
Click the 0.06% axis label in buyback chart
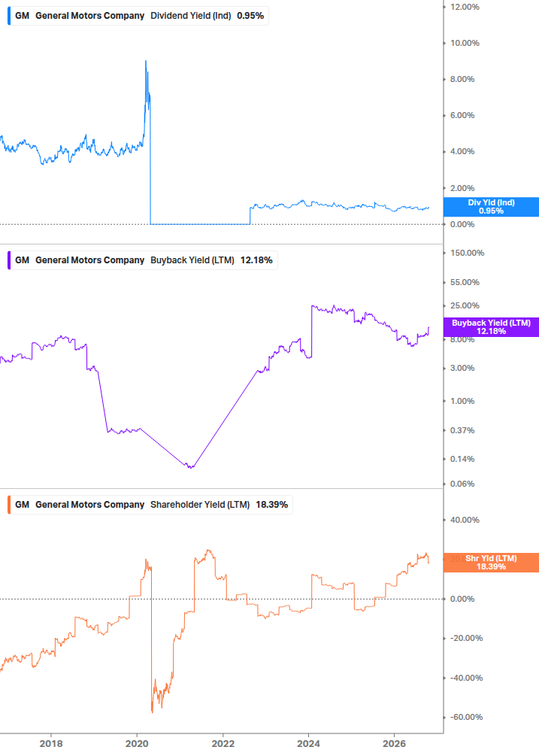pos(462,484)
